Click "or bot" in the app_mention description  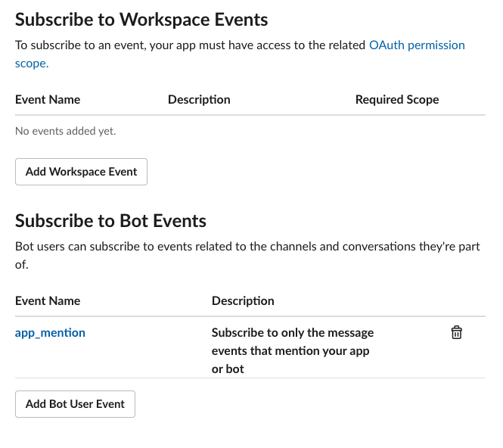228,369
